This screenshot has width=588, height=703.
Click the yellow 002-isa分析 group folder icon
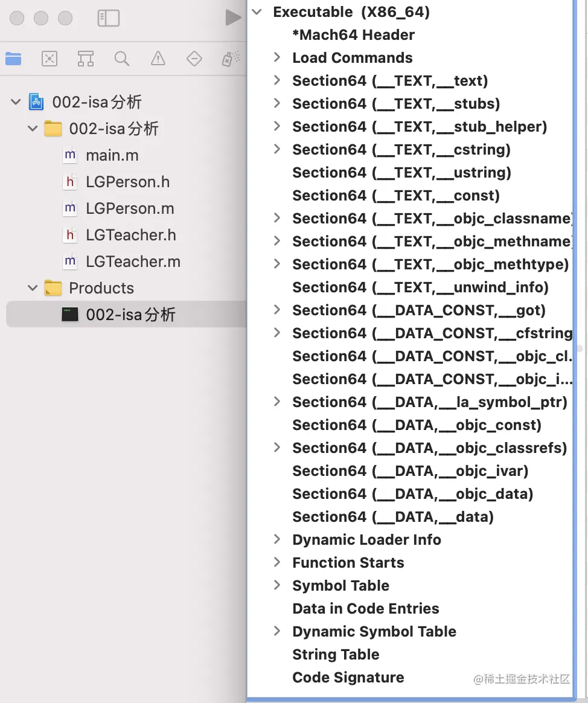tap(53, 129)
